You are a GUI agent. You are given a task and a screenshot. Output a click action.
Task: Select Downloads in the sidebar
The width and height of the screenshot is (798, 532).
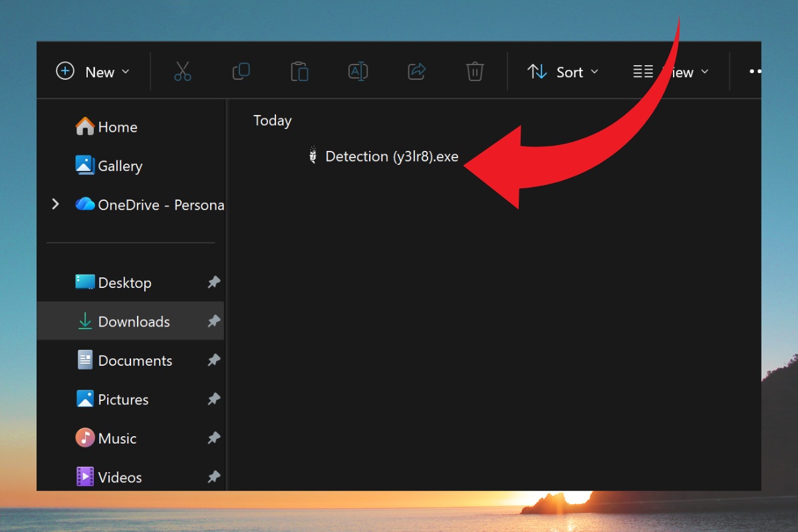[x=130, y=322]
